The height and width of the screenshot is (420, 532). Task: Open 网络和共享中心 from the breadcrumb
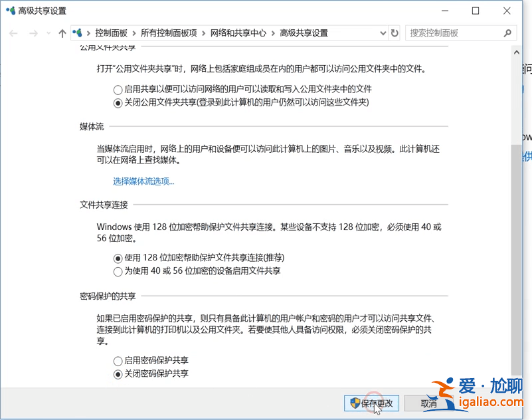click(x=240, y=33)
